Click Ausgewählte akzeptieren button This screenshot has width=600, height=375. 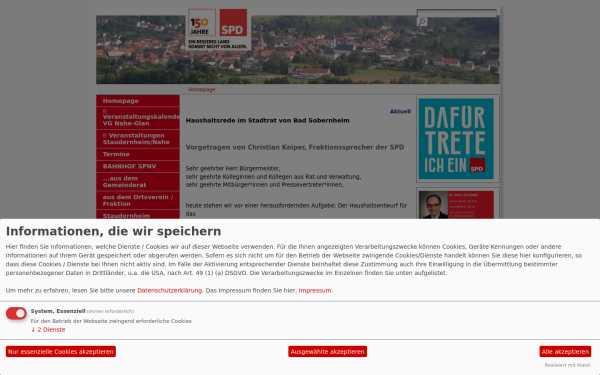click(x=328, y=351)
